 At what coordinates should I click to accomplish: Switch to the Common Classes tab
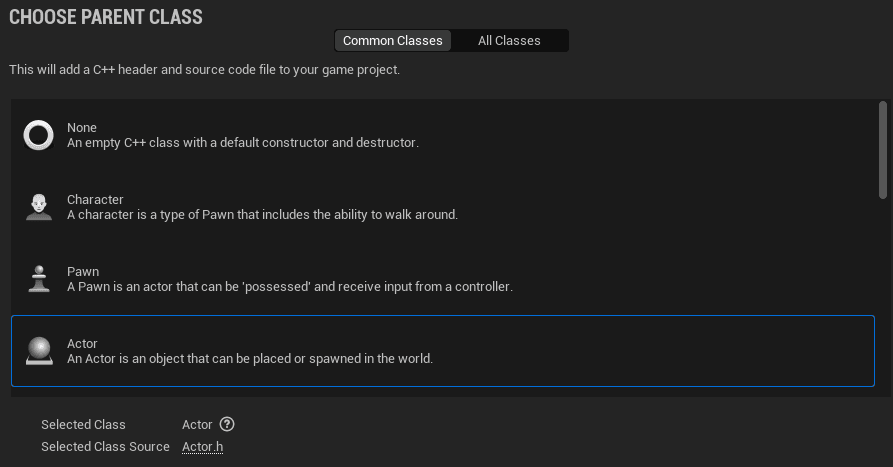tap(392, 41)
